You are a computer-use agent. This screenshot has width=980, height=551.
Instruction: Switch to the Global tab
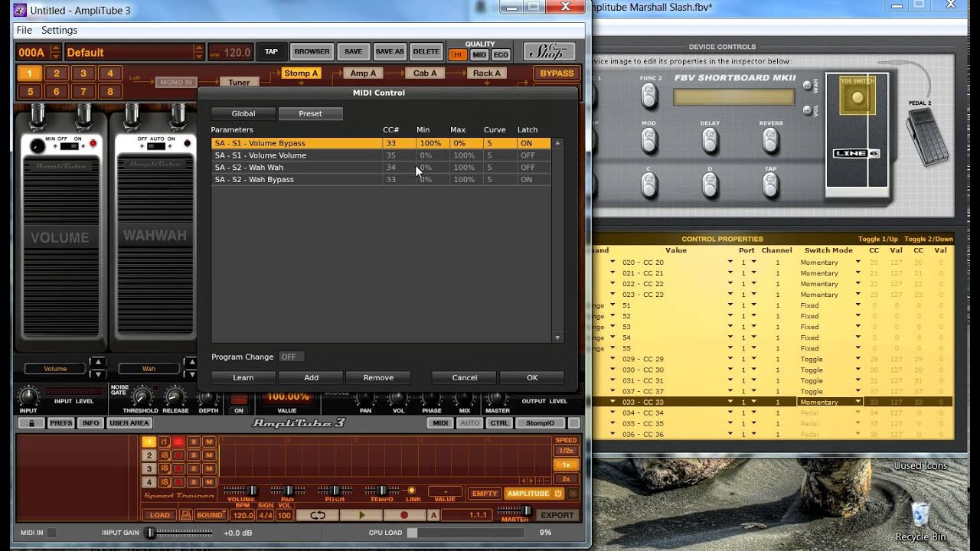click(x=243, y=113)
